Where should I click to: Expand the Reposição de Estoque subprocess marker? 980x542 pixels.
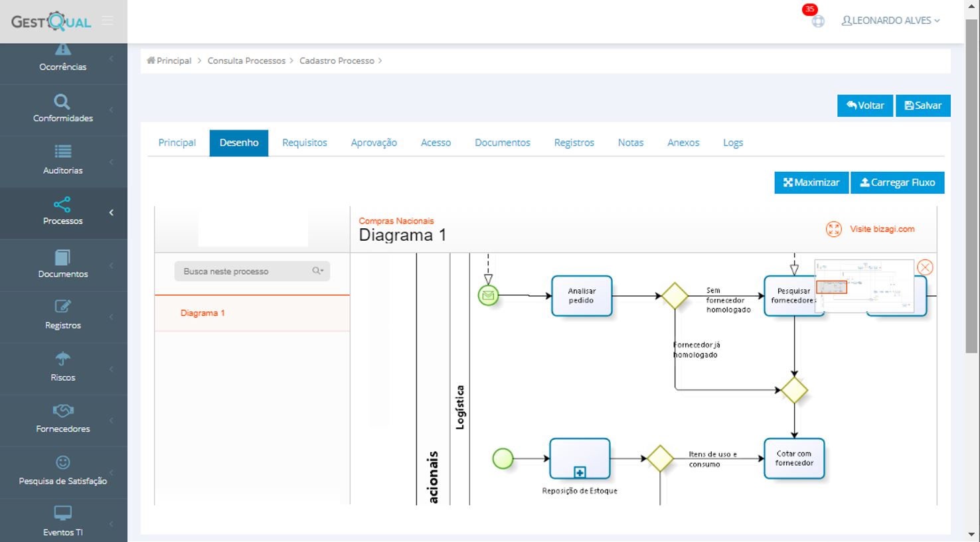[x=580, y=472]
